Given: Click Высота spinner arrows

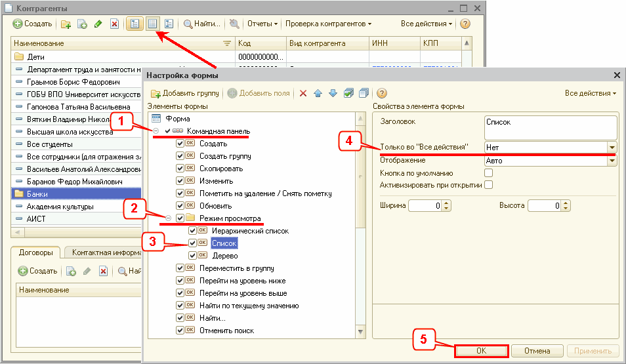Looking at the screenshot, I should coord(566,205).
